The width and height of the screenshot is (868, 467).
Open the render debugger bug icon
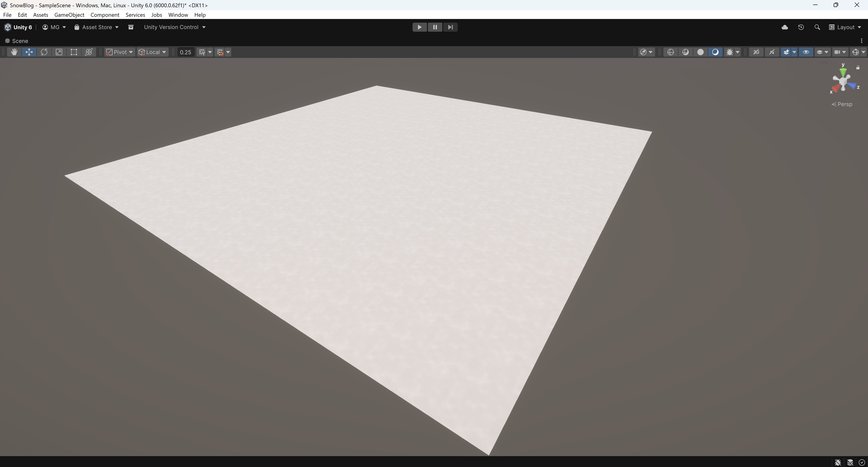(x=729, y=52)
